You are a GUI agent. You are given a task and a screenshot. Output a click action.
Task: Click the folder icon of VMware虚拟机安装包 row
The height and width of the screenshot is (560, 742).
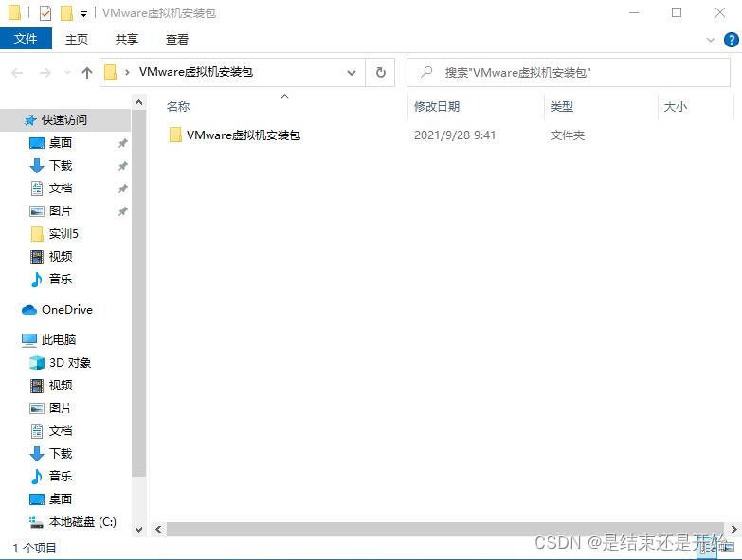tap(175, 135)
